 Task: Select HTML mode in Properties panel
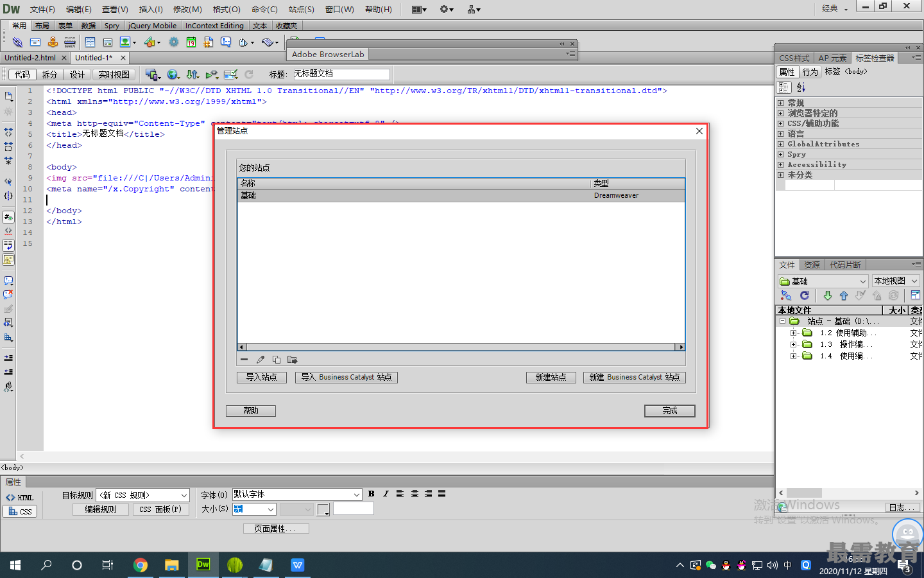click(x=19, y=498)
